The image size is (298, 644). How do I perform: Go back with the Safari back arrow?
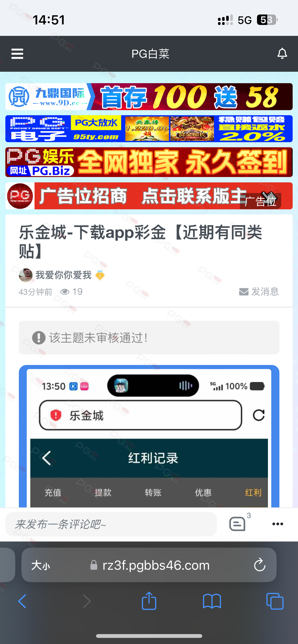(x=22, y=601)
